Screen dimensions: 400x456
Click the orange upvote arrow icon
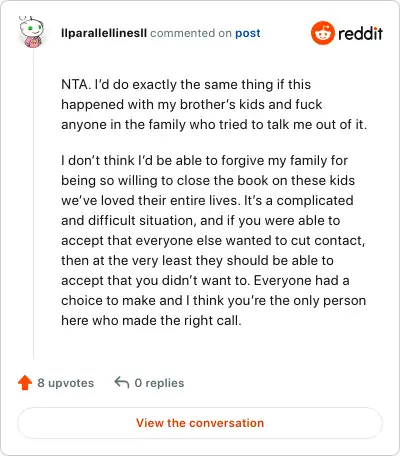tap(25, 383)
